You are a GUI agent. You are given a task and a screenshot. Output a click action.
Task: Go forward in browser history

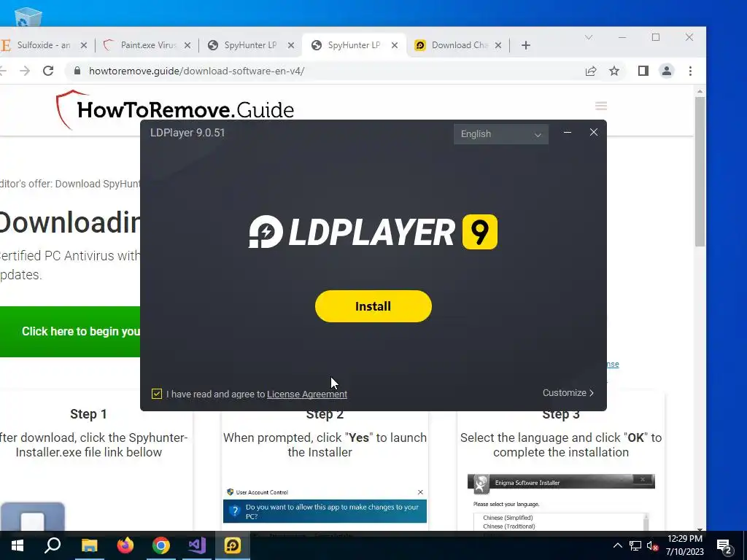pos(25,71)
